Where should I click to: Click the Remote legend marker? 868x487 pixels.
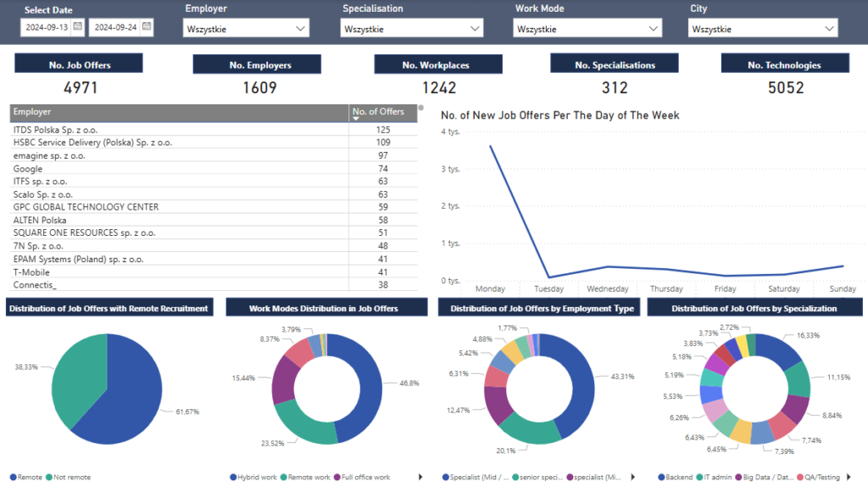(x=12, y=478)
